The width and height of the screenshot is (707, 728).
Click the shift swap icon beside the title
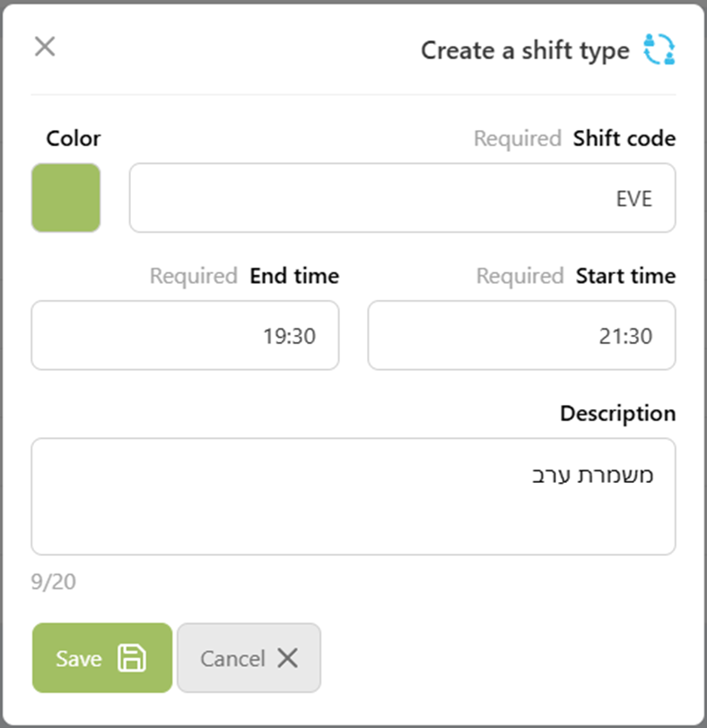tap(659, 49)
